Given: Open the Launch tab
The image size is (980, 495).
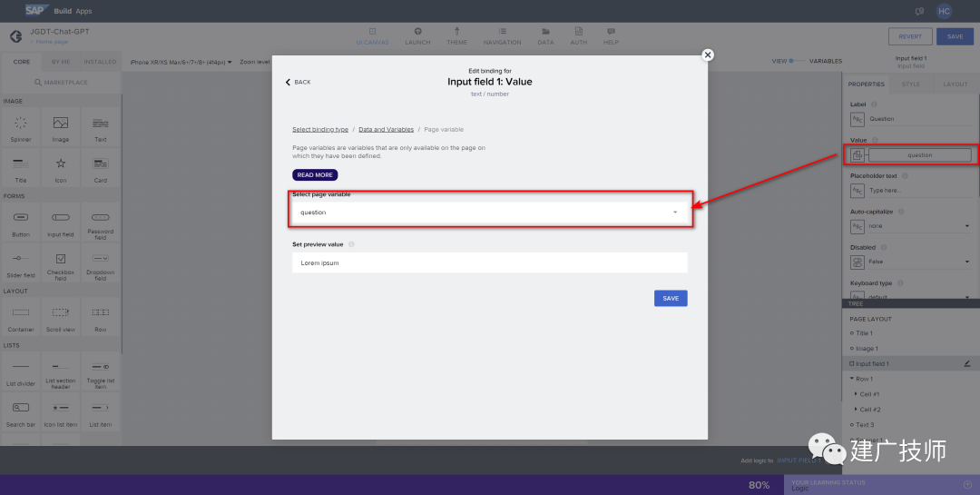Looking at the screenshot, I should [x=417, y=36].
